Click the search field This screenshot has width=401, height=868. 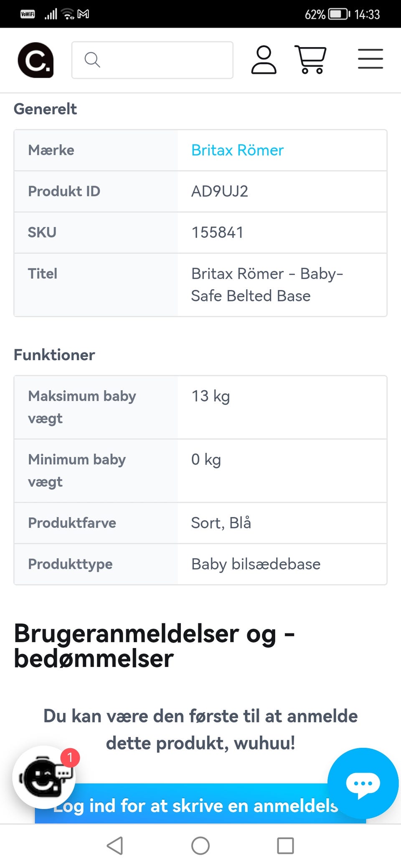pyautogui.click(x=152, y=60)
